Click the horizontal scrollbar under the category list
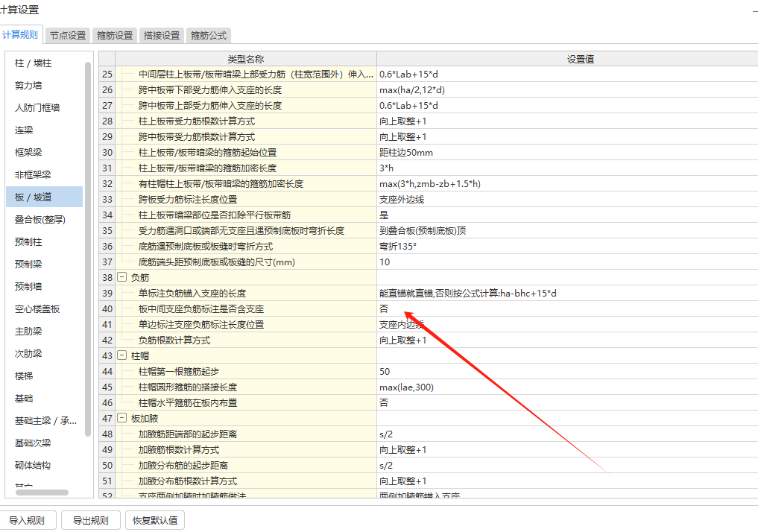The height and width of the screenshot is (532, 758). coord(42,493)
